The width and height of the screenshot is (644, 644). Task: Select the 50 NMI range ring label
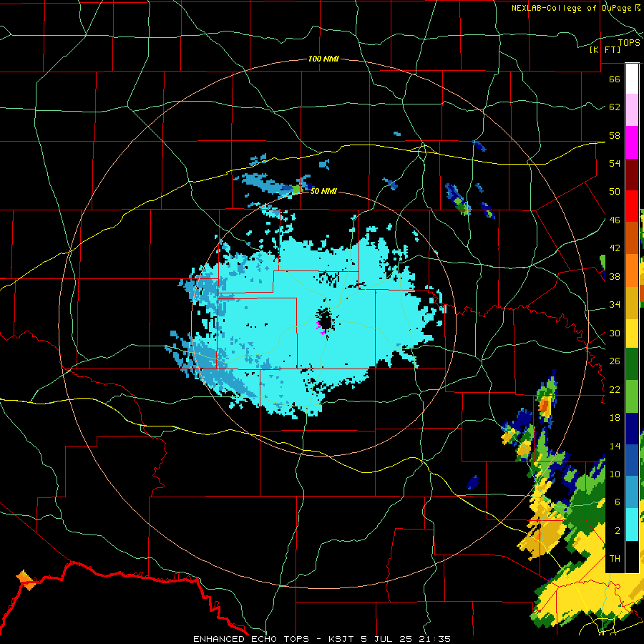(x=323, y=191)
